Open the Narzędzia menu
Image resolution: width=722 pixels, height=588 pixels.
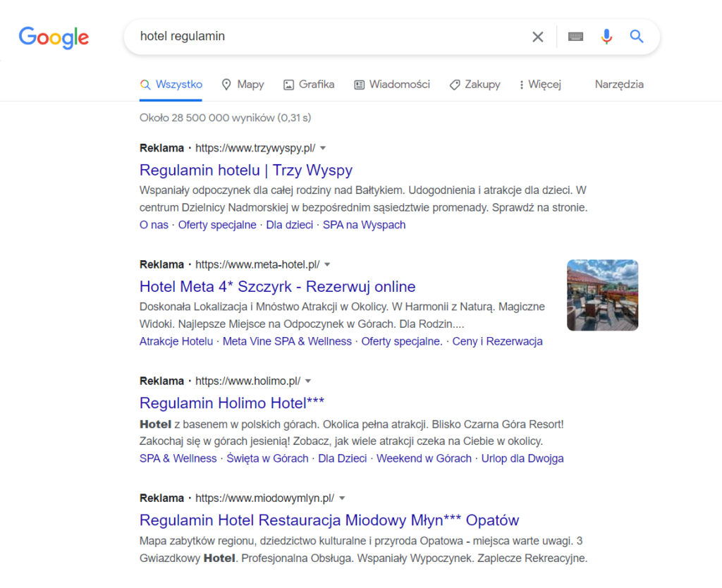pyautogui.click(x=618, y=84)
